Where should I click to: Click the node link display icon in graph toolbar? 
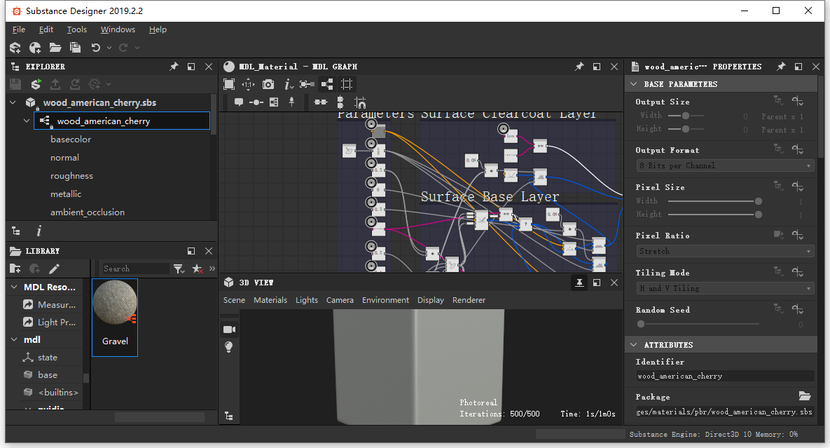pyautogui.click(x=307, y=84)
